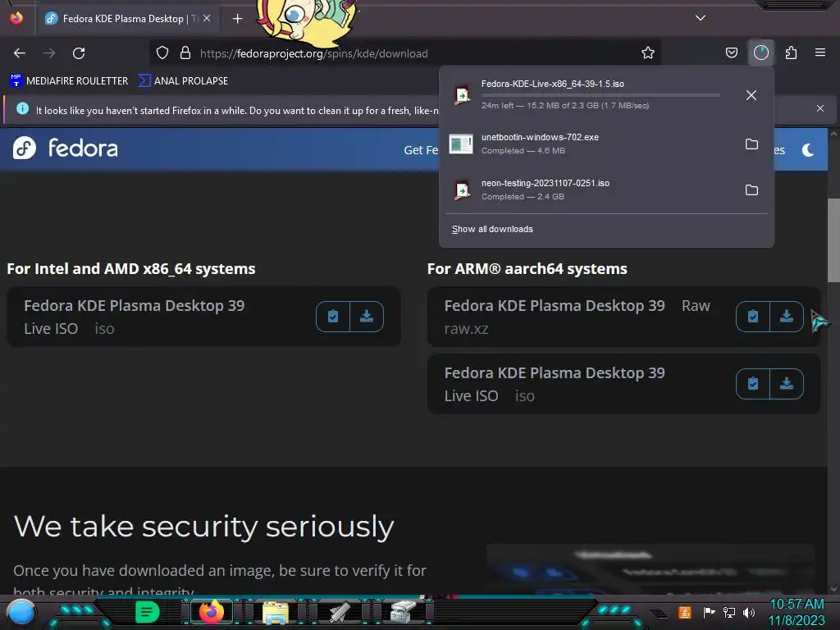The height and width of the screenshot is (630, 840).
Task: Download the aarch64 Raw raw.xz image
Action: [x=787, y=317]
